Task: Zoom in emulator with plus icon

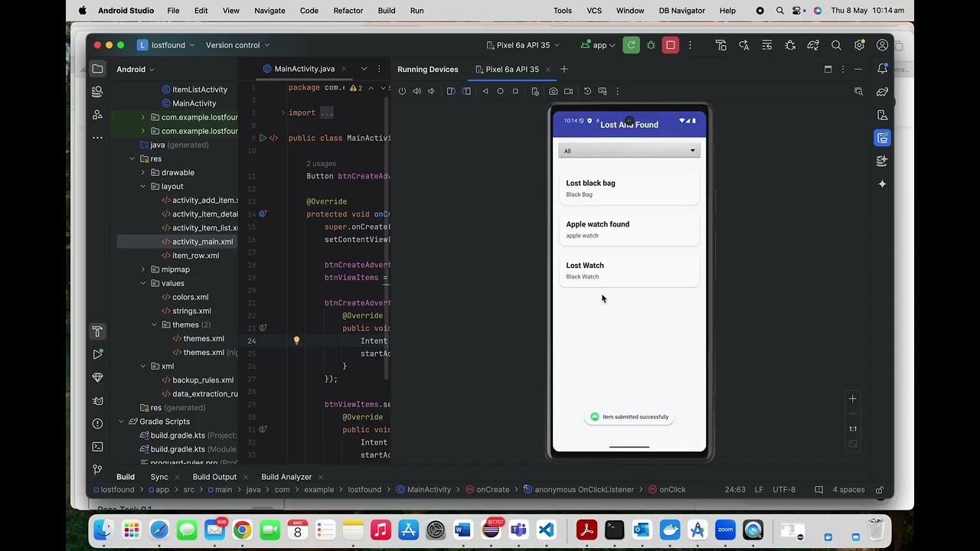Action: point(852,399)
